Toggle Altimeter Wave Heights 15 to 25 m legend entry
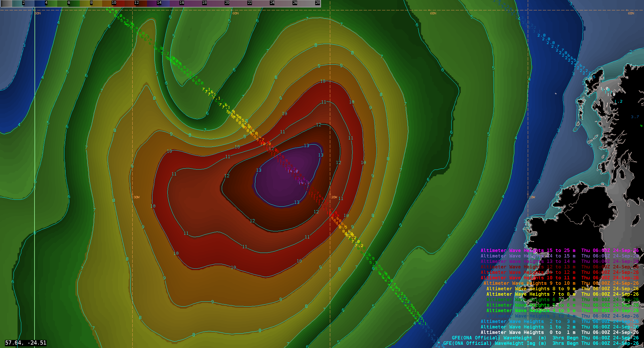Viewport: 644px width, 348px height. coord(559,250)
